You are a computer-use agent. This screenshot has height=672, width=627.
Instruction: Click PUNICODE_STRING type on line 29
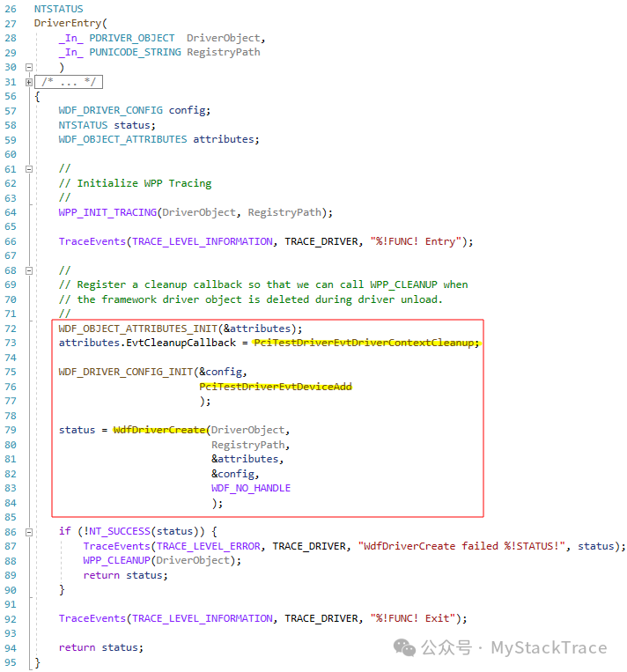tap(135, 52)
